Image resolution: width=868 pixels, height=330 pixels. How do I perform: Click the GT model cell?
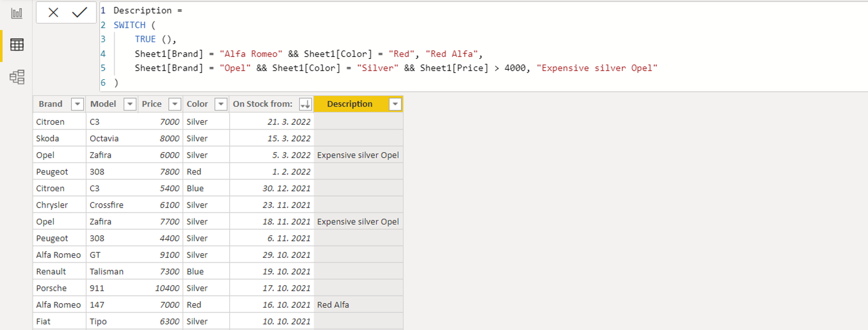(x=112, y=255)
